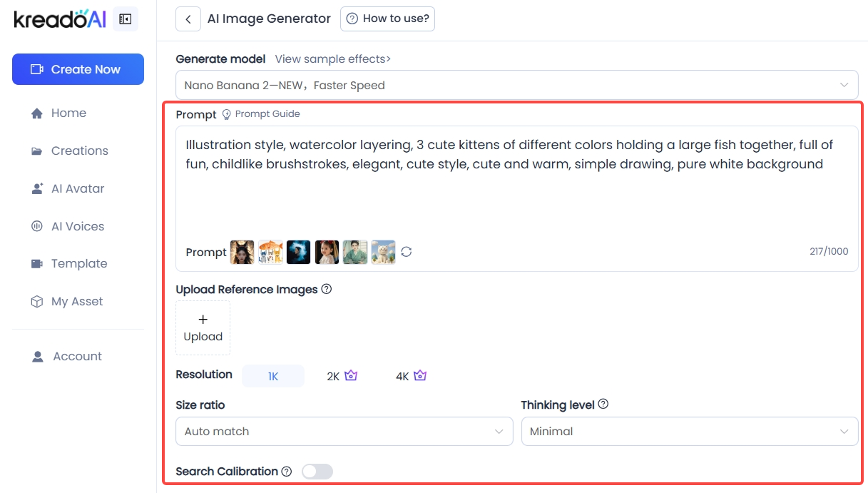This screenshot has height=493, width=868.
Task: Expand the Size ratio dropdown
Action: [x=344, y=432]
